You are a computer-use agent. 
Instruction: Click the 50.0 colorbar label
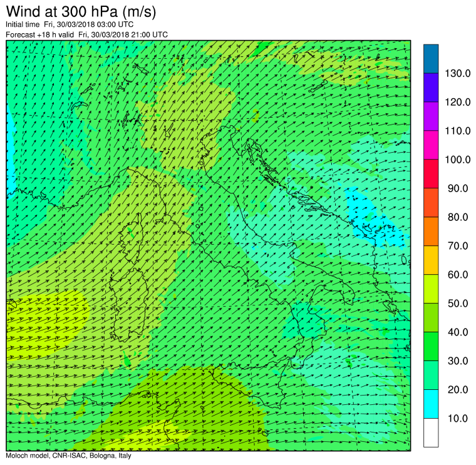coord(458,304)
